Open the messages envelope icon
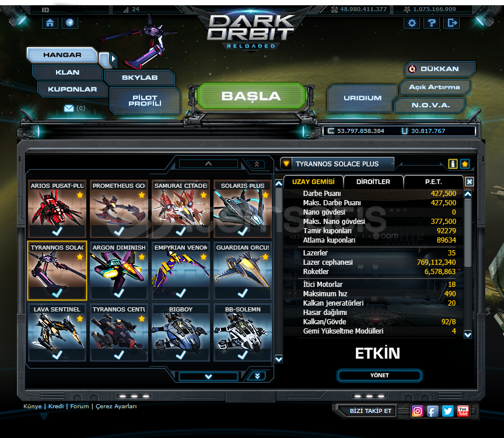 coord(69,108)
